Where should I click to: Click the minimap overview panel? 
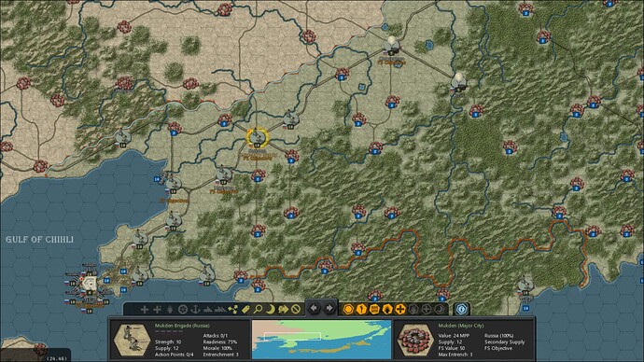click(322, 340)
